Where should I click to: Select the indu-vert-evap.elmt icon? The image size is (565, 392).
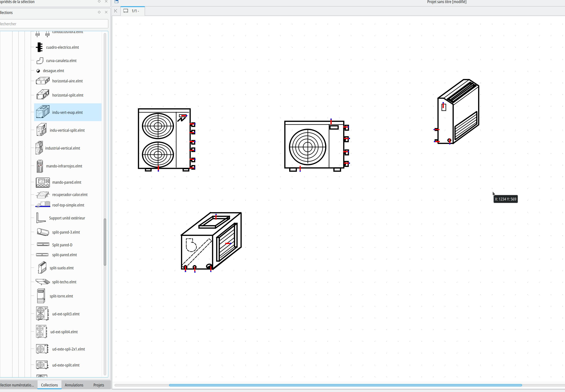coord(43,112)
